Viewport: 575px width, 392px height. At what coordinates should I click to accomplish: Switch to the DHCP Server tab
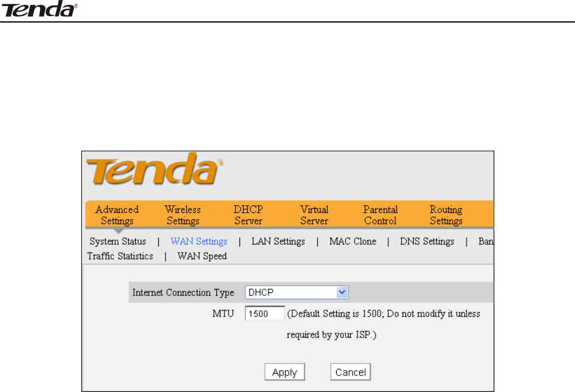(x=248, y=215)
